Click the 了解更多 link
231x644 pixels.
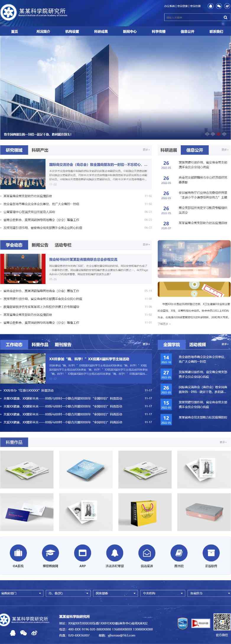164,324
